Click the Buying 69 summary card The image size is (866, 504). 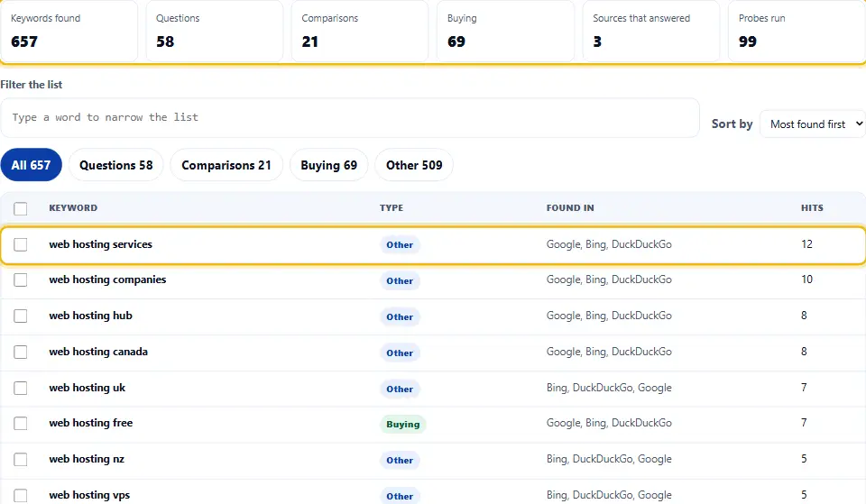click(x=505, y=31)
